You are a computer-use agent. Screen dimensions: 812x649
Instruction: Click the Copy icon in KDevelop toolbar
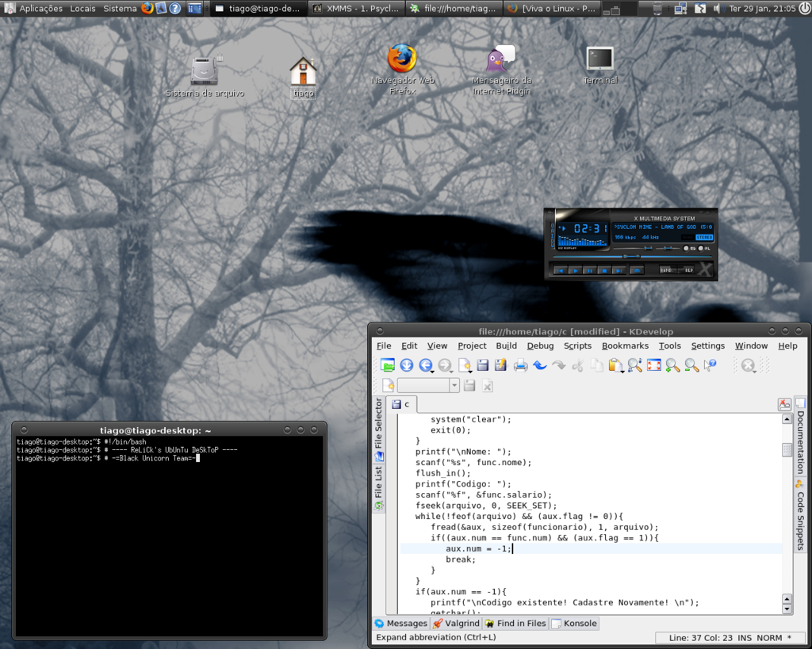(x=596, y=365)
